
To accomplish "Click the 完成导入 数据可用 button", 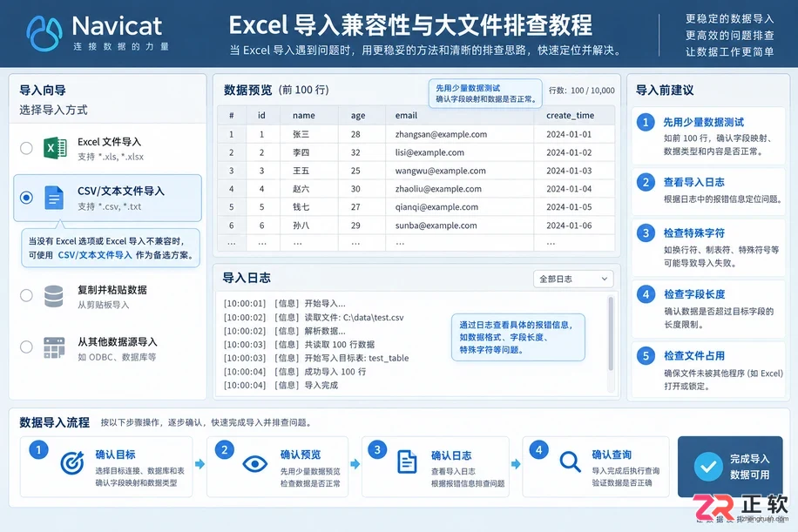I will pyautogui.click(x=730, y=467).
